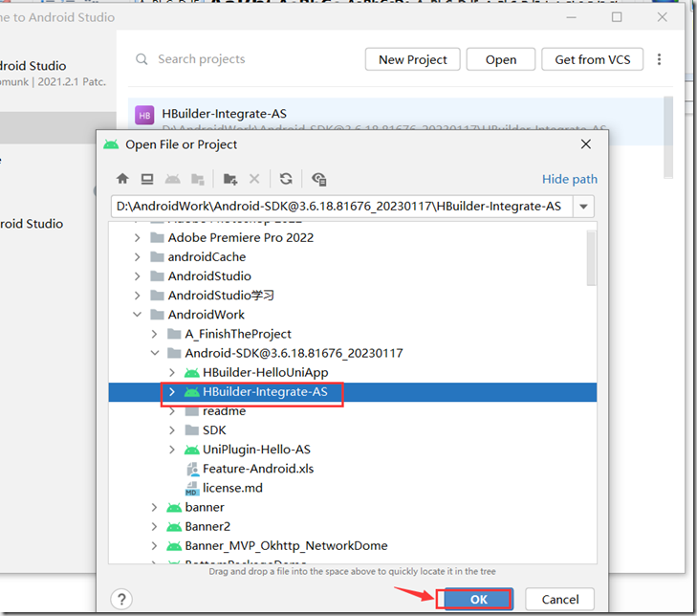Click Get from VCS button
Image resolution: width=697 pixels, height=616 pixels.
pyautogui.click(x=592, y=59)
